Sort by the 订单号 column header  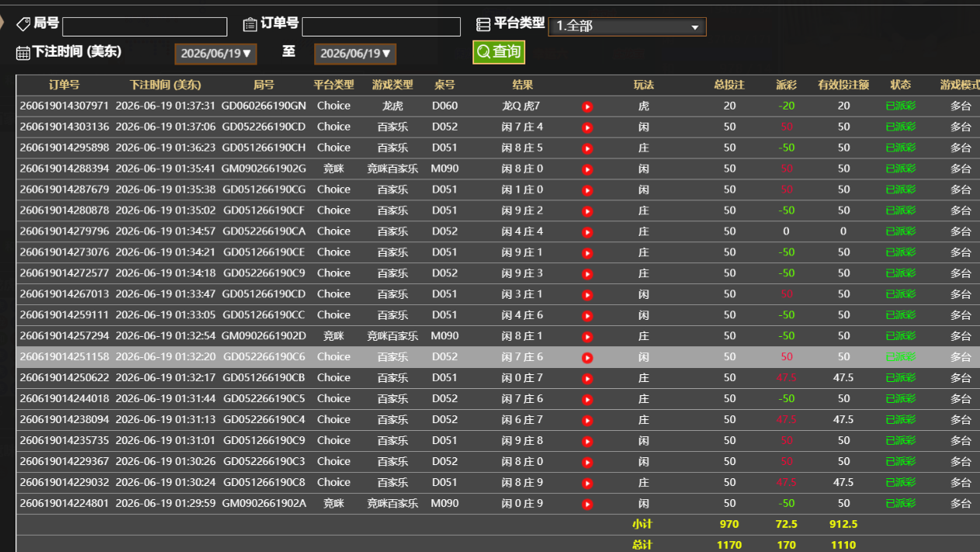pos(64,85)
